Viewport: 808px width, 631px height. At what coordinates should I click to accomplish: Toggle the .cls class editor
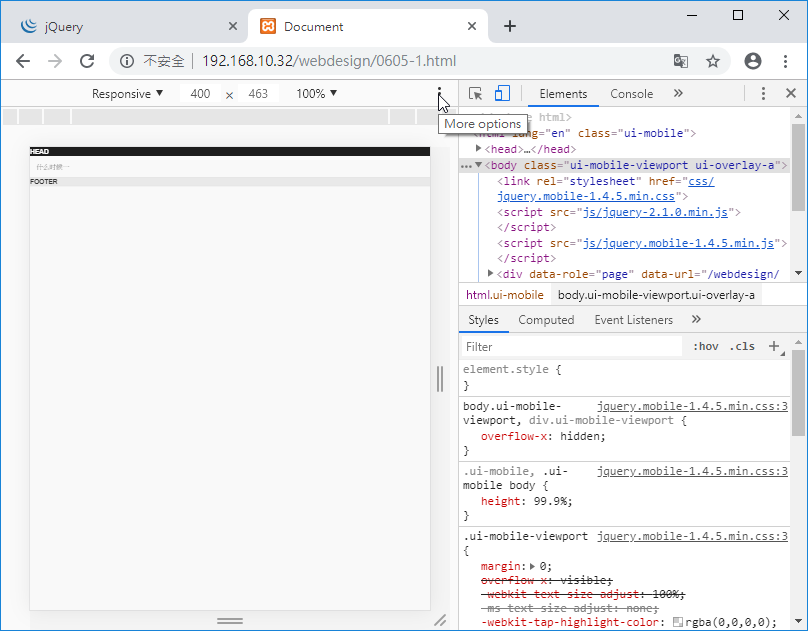(743, 347)
